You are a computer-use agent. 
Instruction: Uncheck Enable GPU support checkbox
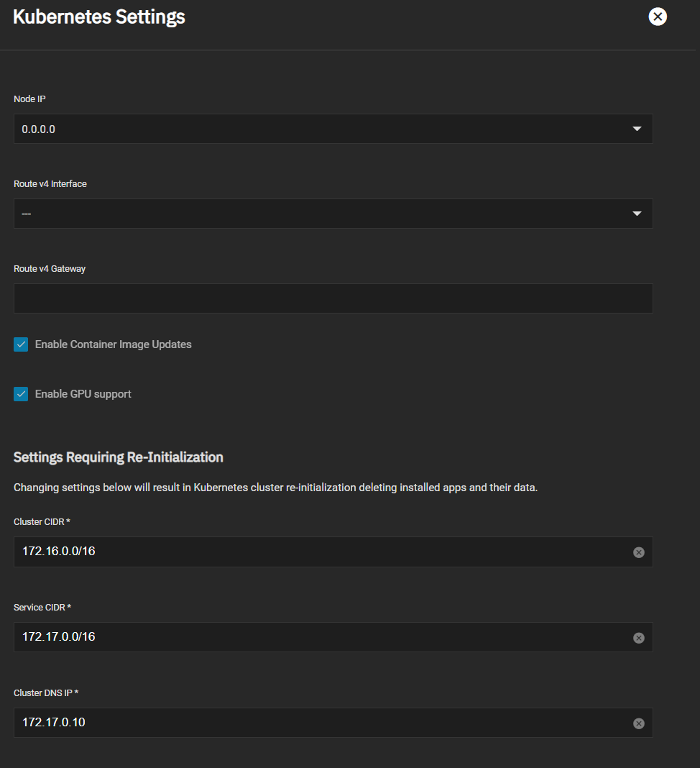click(21, 394)
